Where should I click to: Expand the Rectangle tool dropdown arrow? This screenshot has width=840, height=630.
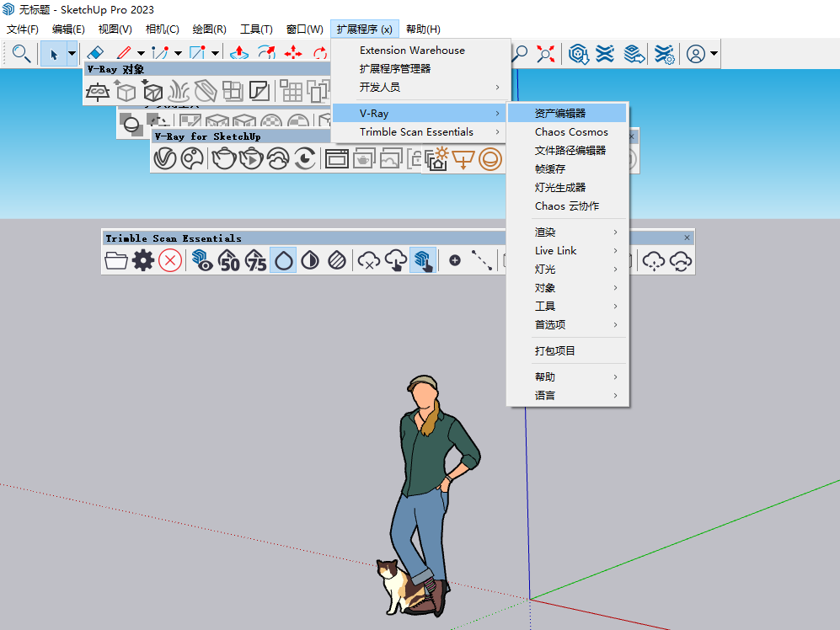tap(215, 54)
